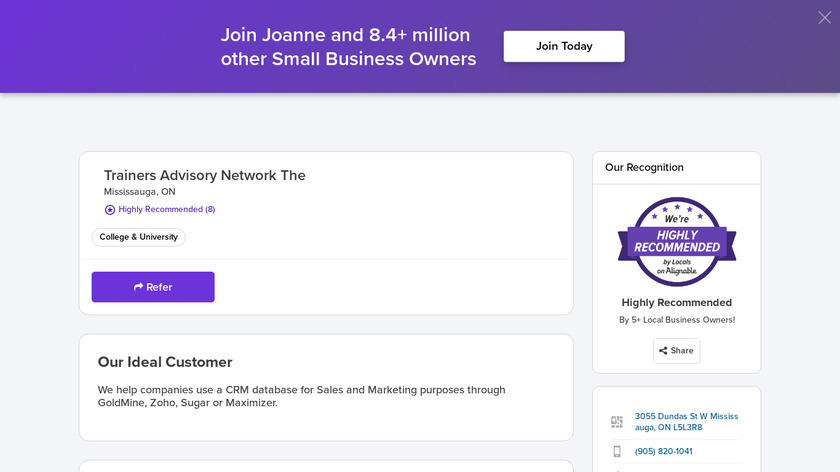The height and width of the screenshot is (472, 840).
Task: Call the (905) 820-1041 phone link
Action: point(663,452)
